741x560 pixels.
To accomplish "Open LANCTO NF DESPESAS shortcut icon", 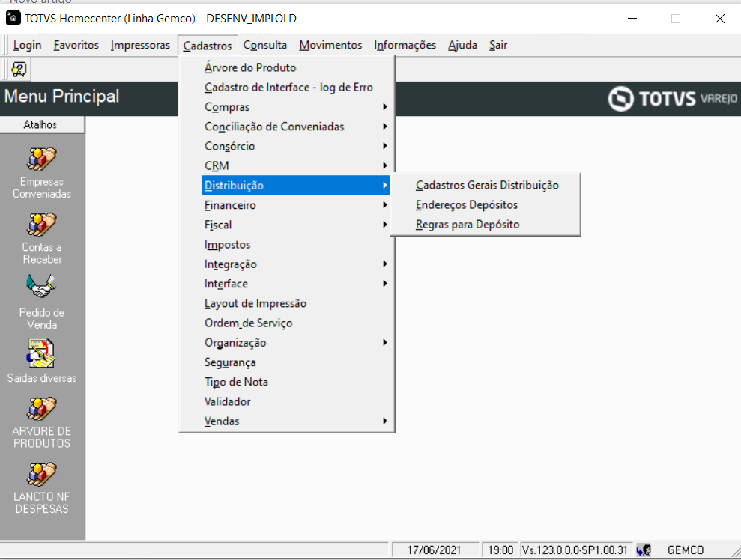I will 42,474.
